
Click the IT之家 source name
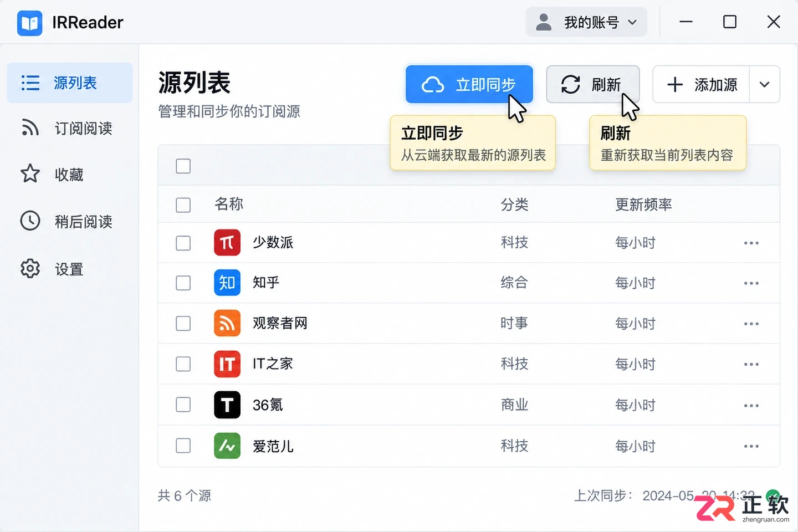[x=273, y=364]
